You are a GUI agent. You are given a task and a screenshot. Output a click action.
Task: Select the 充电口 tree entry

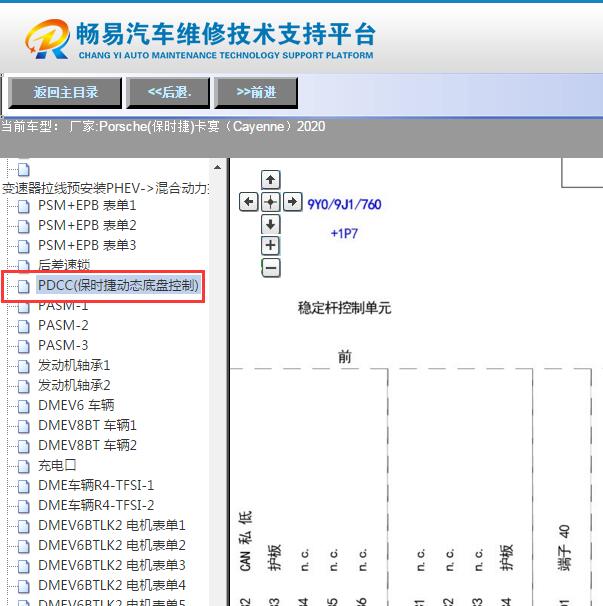[x=57, y=465]
